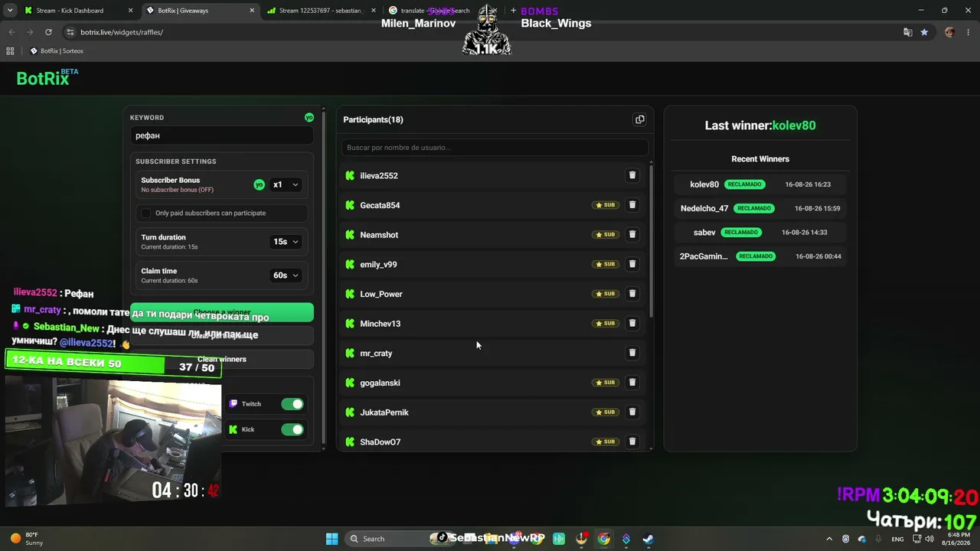Open the Subscriber Bonus x1 dropdown
This screenshot has width=980, height=551.
coord(286,184)
